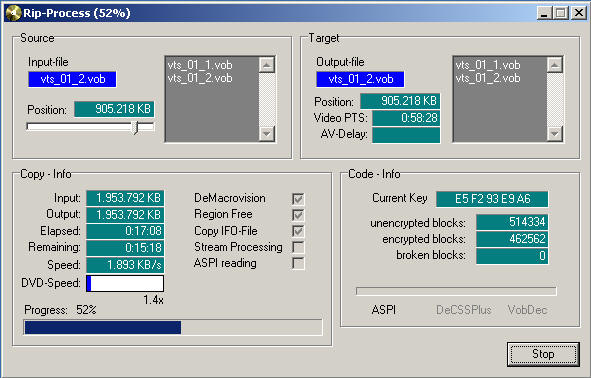Toggle the DeMacrovision checkbox
The image size is (591, 378).
point(298,199)
